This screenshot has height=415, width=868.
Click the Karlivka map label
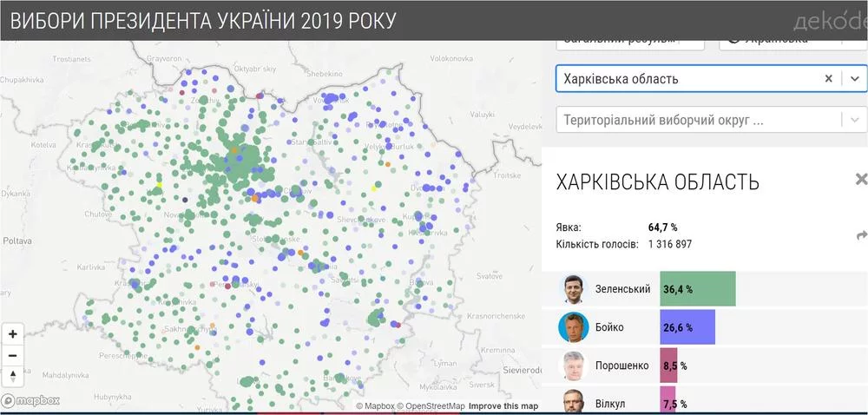(91, 267)
